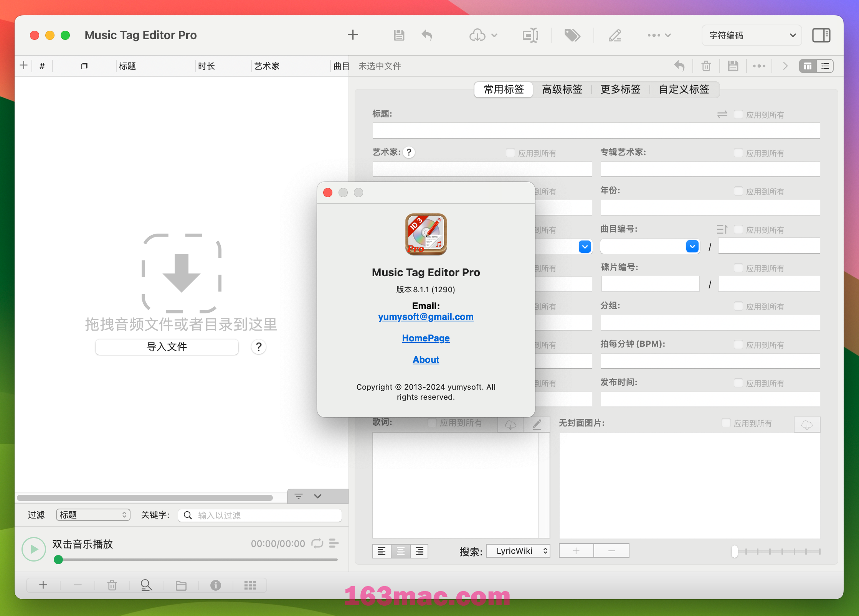Click the file list horizontal scrollbar
This screenshot has width=859, height=616.
(x=145, y=497)
